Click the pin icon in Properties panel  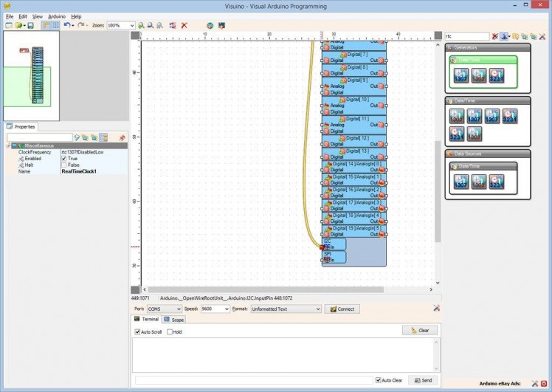122,137
